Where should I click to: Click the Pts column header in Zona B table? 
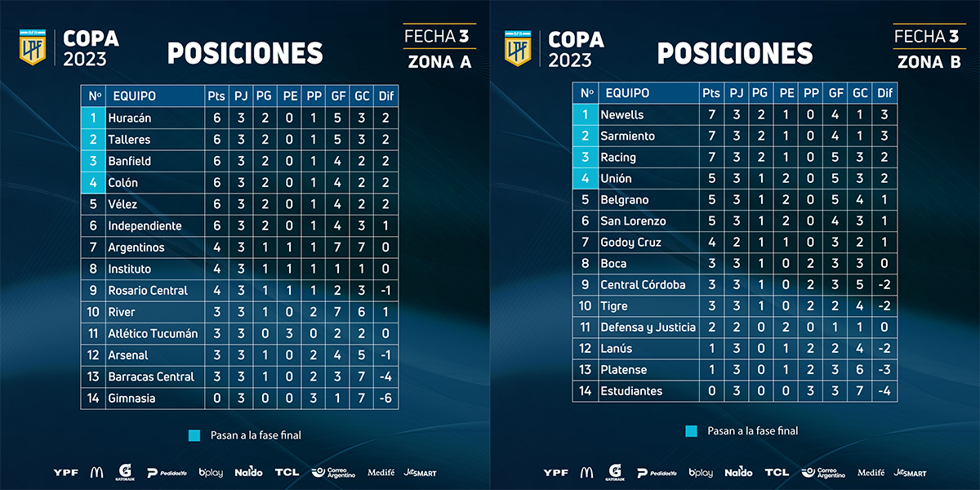[x=710, y=93]
